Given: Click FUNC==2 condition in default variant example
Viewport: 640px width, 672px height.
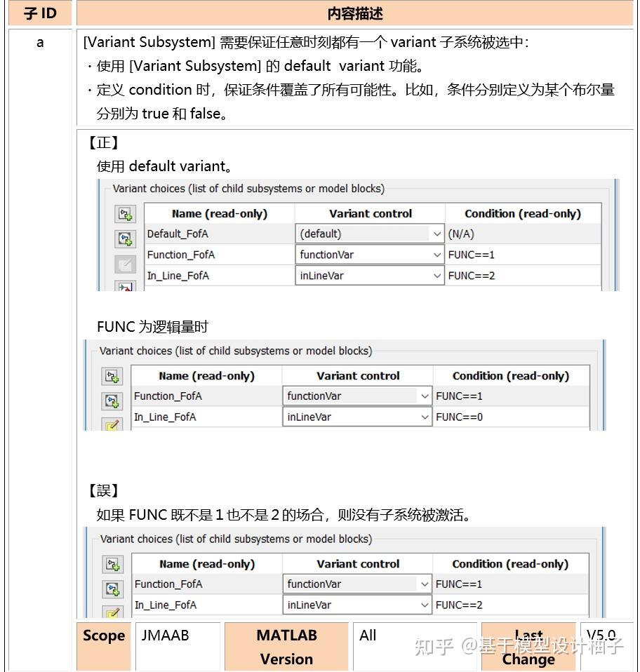Looking at the screenshot, I should (x=523, y=276).
